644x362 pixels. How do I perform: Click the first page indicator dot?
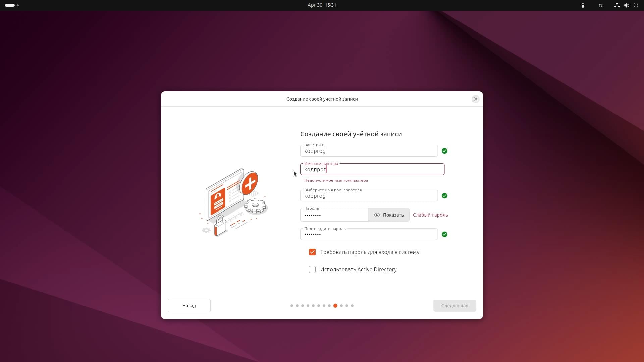[292, 306]
